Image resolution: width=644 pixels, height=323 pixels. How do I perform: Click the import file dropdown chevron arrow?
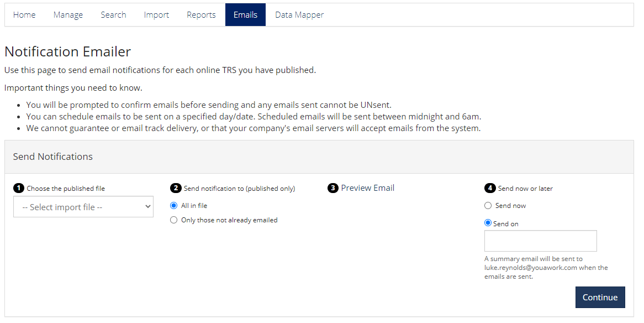click(148, 206)
